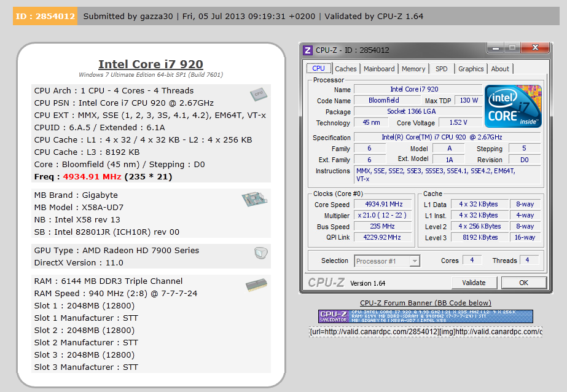This screenshot has height=392, width=567.
Task: Click the Specification field text
Action: coord(447,138)
